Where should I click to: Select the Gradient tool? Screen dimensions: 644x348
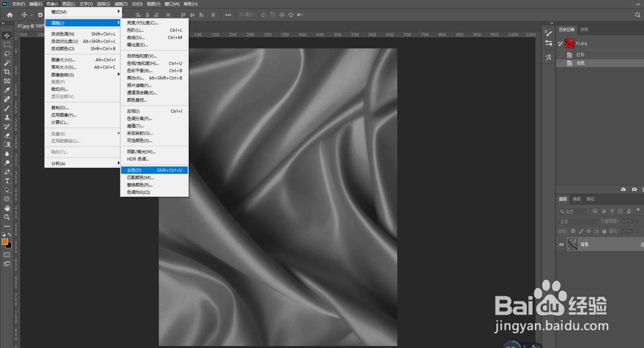point(7,145)
